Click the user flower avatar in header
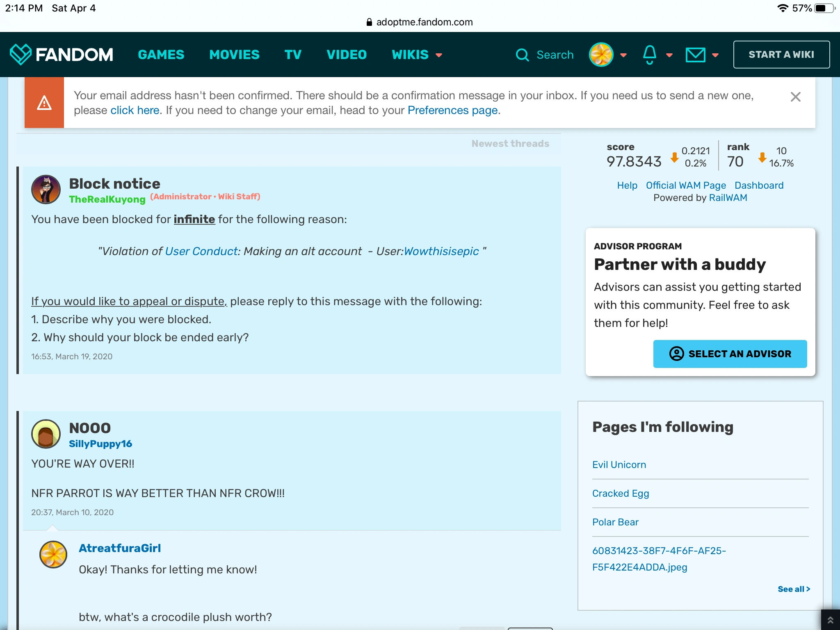840x630 pixels. tap(601, 55)
